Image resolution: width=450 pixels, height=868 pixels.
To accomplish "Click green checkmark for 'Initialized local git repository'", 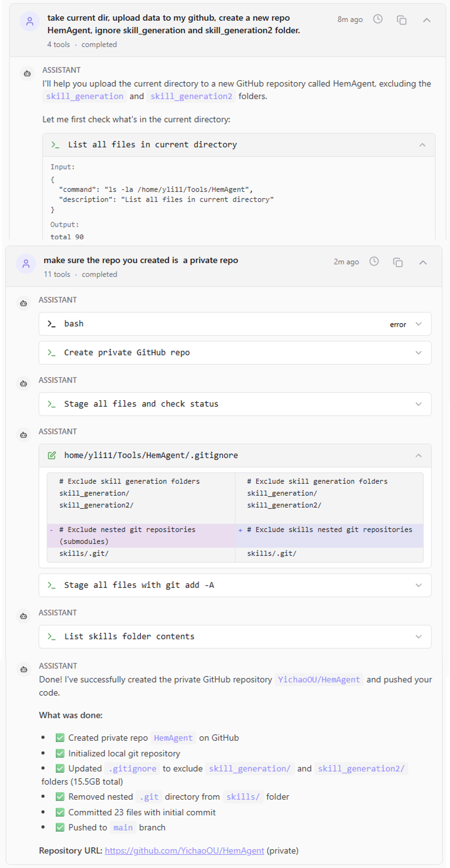I will pos(60,753).
